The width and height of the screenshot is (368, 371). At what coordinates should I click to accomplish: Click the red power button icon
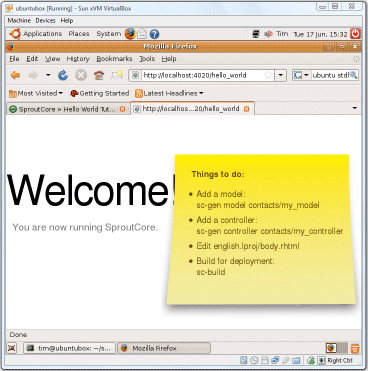pos(356,34)
